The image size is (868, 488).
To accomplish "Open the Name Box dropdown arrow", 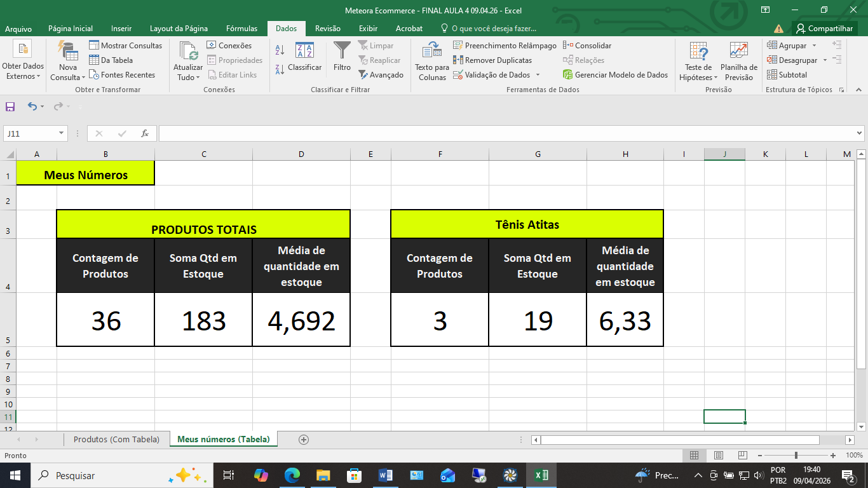I will click(62, 133).
